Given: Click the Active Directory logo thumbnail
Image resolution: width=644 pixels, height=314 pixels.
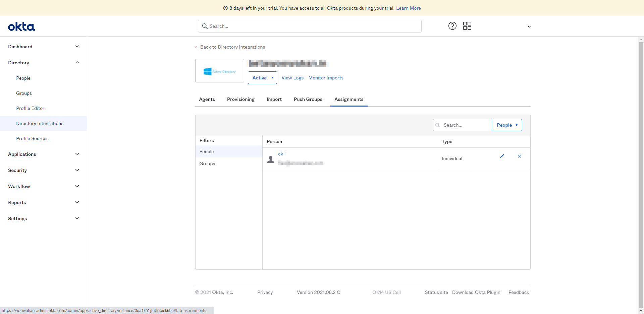Looking at the screenshot, I should (220, 71).
